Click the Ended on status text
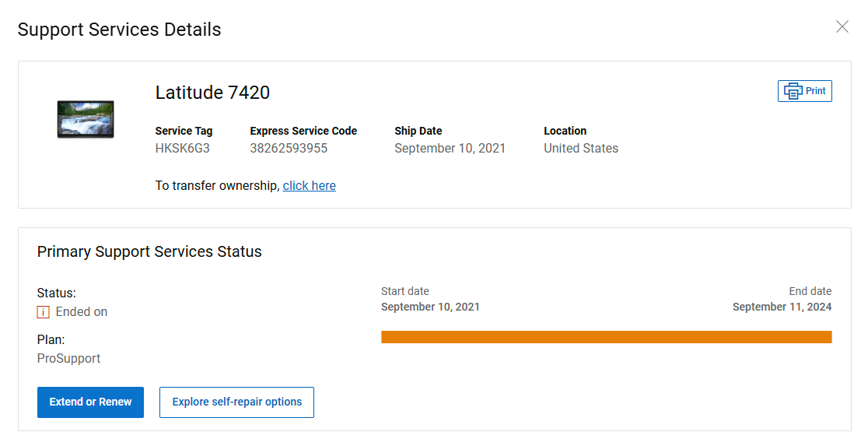Viewport: 868px width, 432px height. [x=82, y=312]
